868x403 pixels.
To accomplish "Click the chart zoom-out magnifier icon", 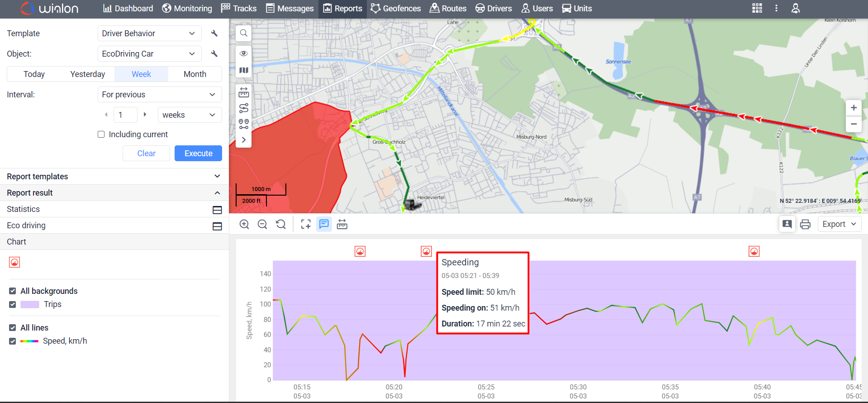I will click(262, 225).
